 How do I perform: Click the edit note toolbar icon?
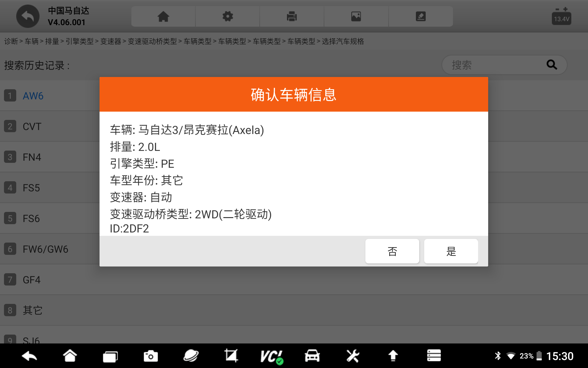coord(420,17)
